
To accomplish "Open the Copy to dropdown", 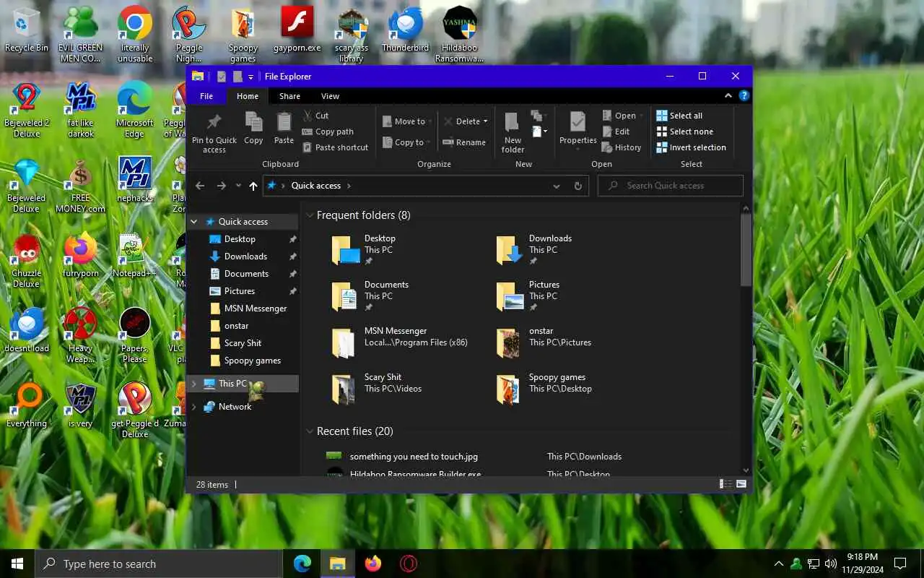I will 408,142.
